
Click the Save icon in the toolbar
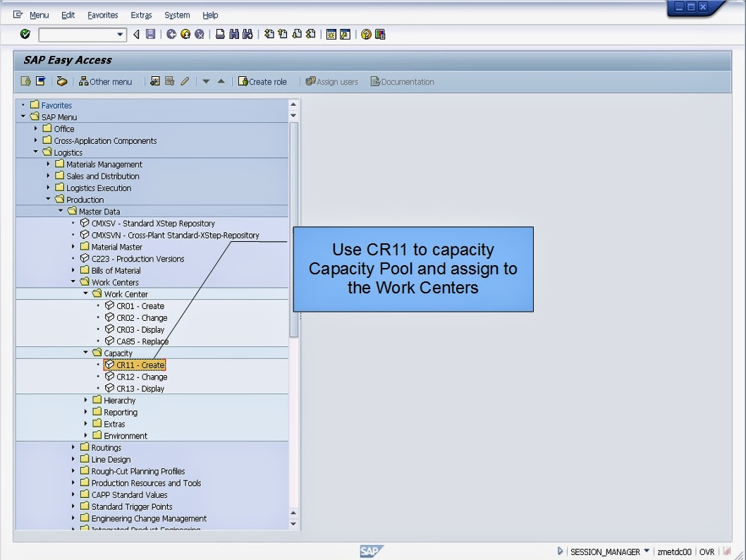[151, 34]
